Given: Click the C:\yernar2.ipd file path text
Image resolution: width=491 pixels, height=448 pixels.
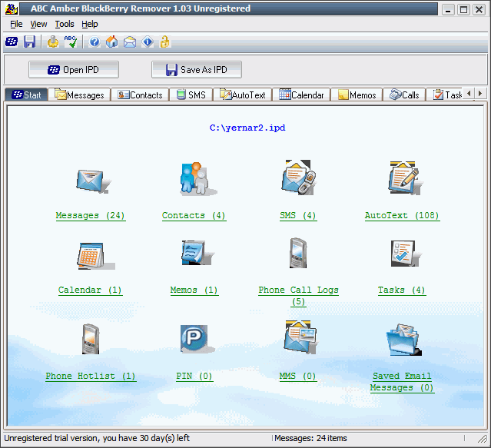Looking at the screenshot, I should pyautogui.click(x=247, y=128).
